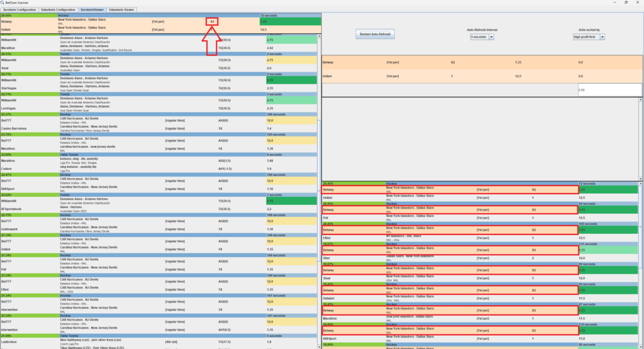Click the scroll-down arrow of the empty detail panel
Image resolution: width=644 pixels, height=349 pixels.
(x=640, y=179)
